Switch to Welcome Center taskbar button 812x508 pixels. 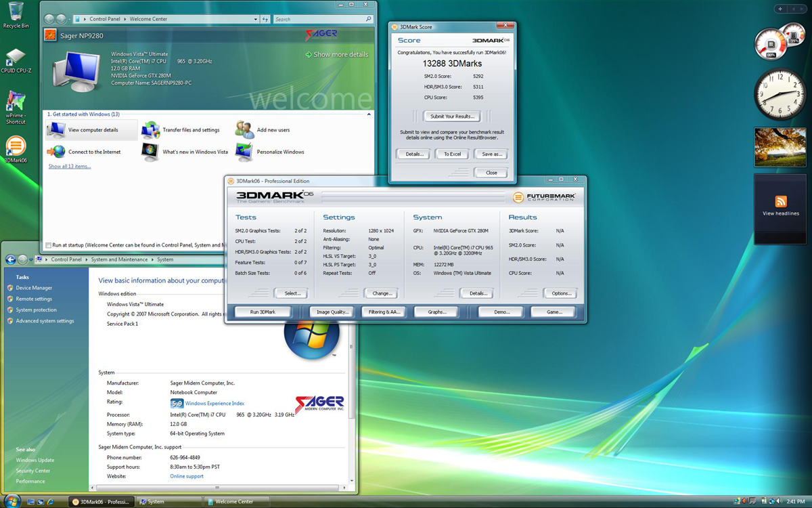point(237,502)
